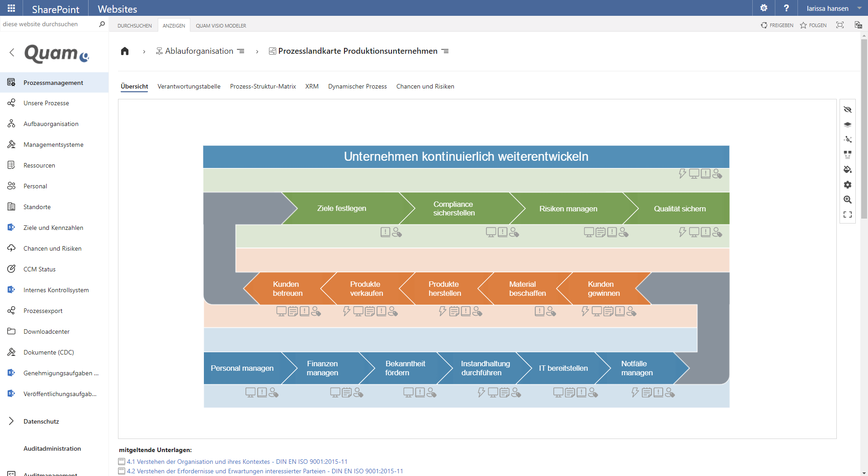The image size is (868, 476).
Task: Click the SharePoint settings gear in the top bar
Action: pyautogui.click(x=764, y=8)
